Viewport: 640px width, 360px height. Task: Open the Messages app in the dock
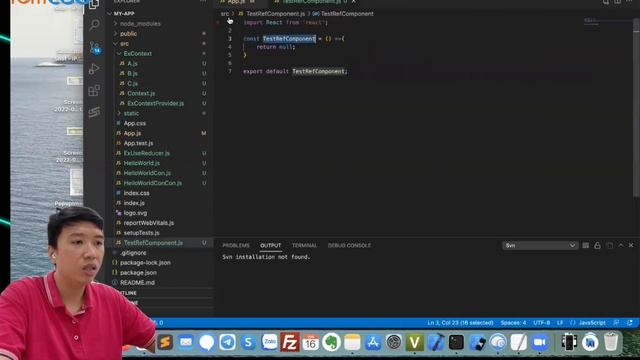(207, 342)
